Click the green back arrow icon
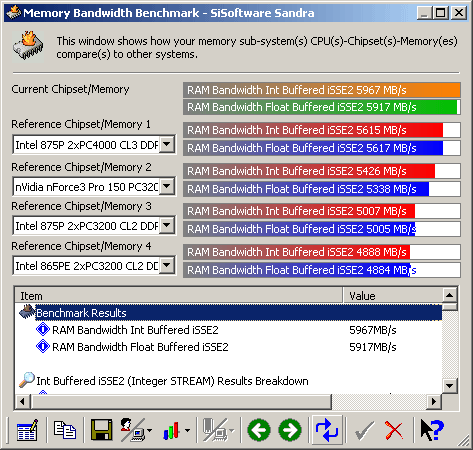 259,430
